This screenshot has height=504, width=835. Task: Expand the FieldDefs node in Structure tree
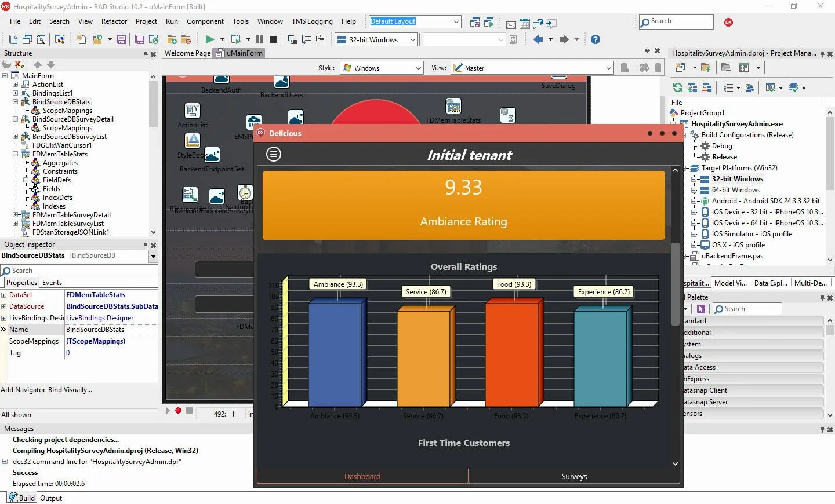pos(26,180)
